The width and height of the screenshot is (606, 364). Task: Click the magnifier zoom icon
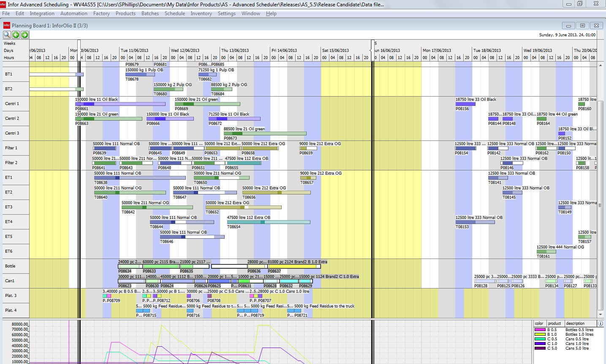tap(7, 35)
